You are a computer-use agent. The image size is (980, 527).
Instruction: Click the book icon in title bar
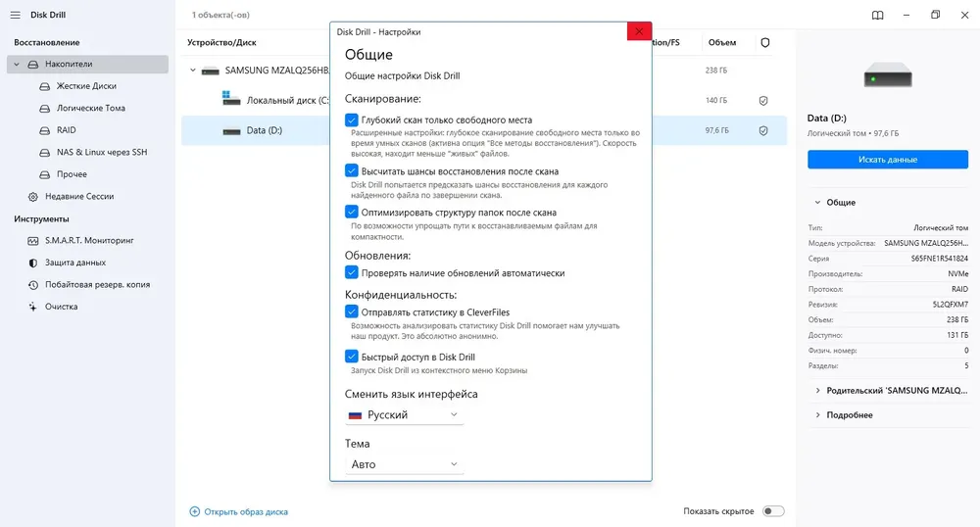click(877, 15)
